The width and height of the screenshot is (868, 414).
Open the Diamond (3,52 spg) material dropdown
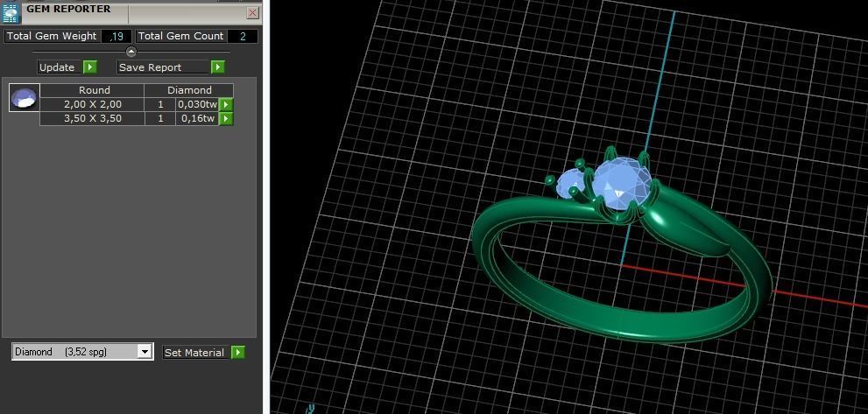click(145, 352)
